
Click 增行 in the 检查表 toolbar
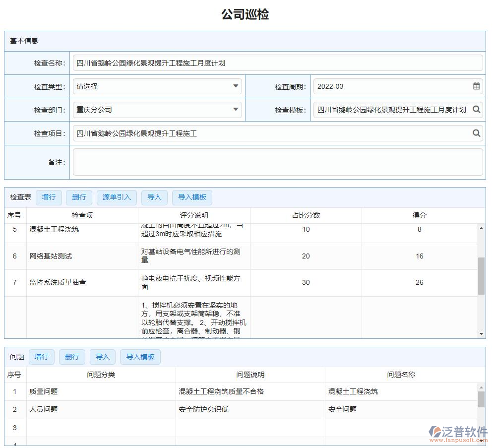(x=49, y=197)
